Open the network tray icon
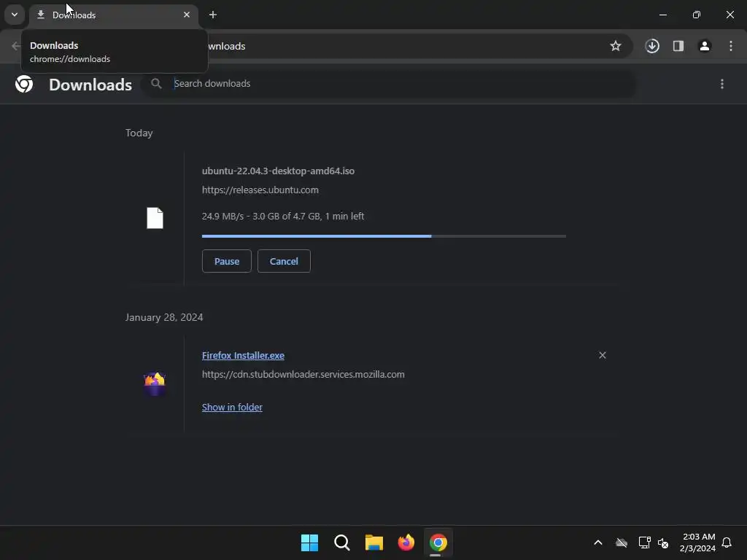 [645, 542]
